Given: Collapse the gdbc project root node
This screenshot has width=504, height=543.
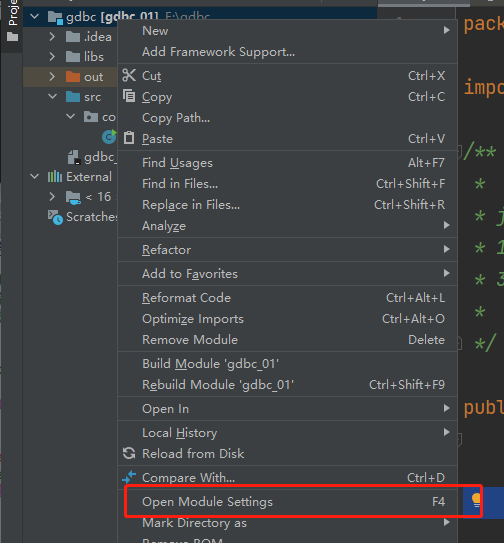Looking at the screenshot, I should [34, 16].
